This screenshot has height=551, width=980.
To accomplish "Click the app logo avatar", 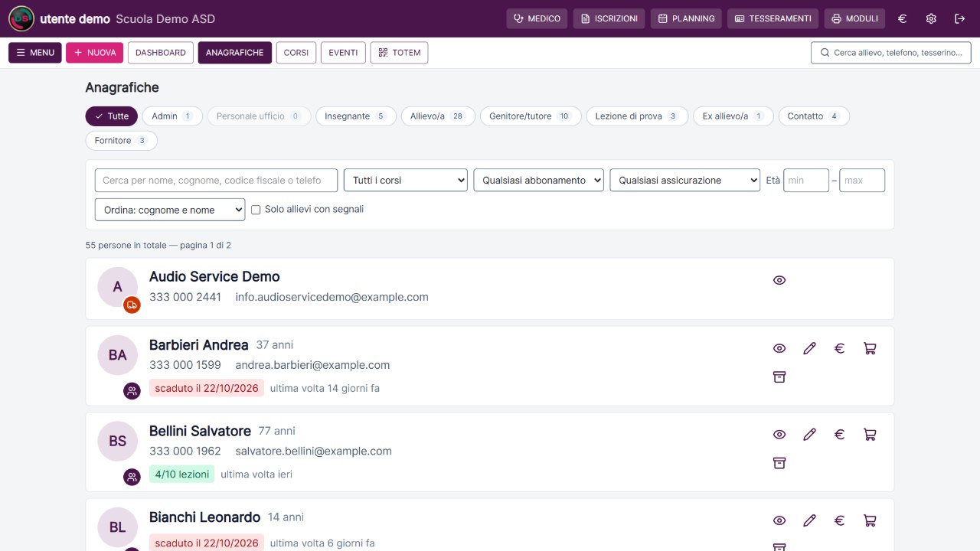I will [x=21, y=18].
